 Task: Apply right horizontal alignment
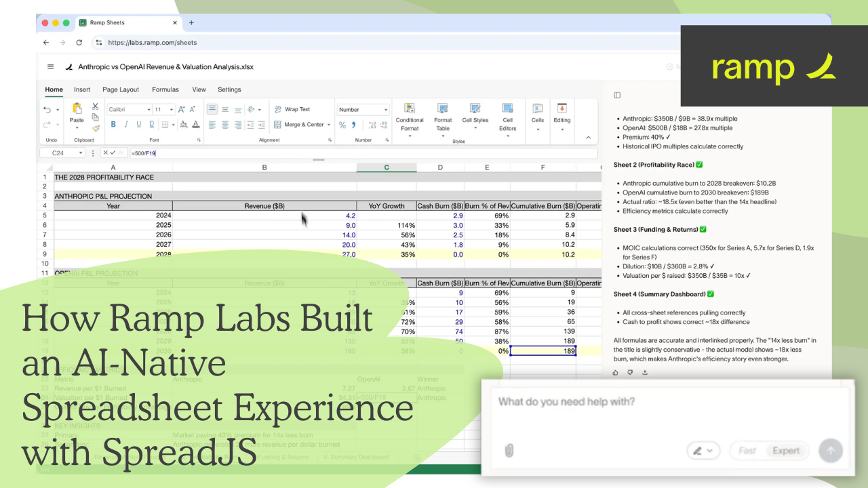237,125
